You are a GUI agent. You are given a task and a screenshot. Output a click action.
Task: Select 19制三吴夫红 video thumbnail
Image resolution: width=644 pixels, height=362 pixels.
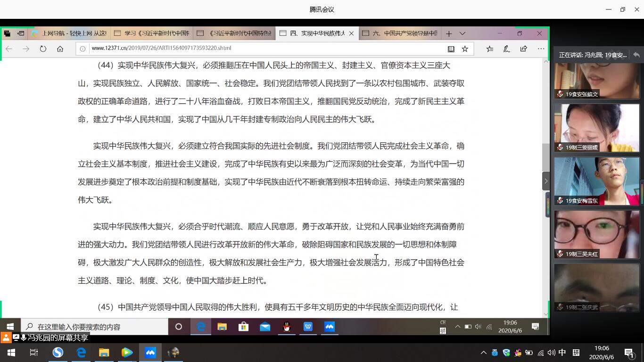(x=597, y=234)
